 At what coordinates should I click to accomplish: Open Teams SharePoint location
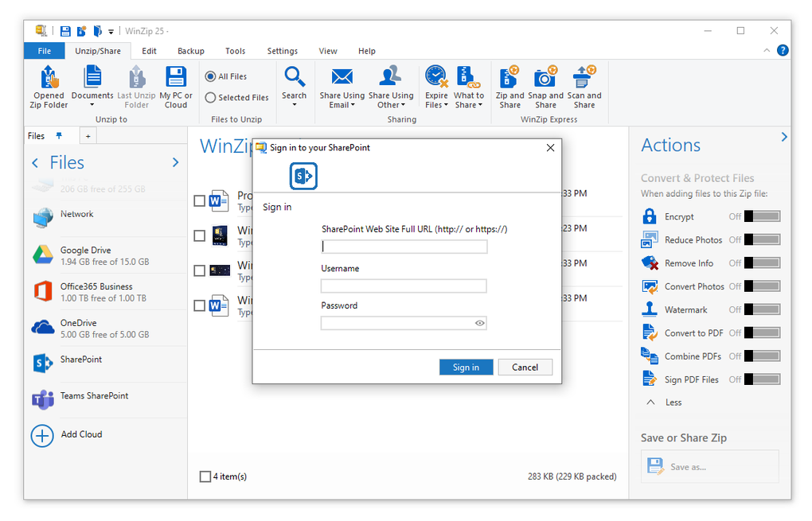[107, 400]
